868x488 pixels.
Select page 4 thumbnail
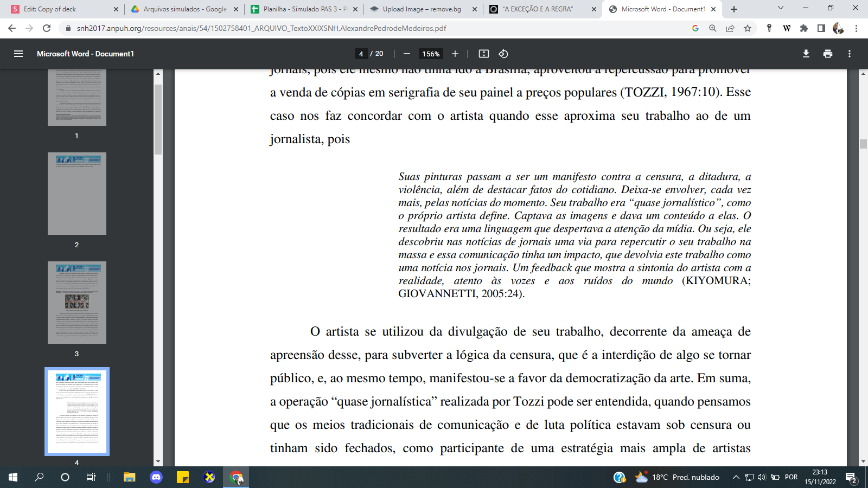coord(77,412)
